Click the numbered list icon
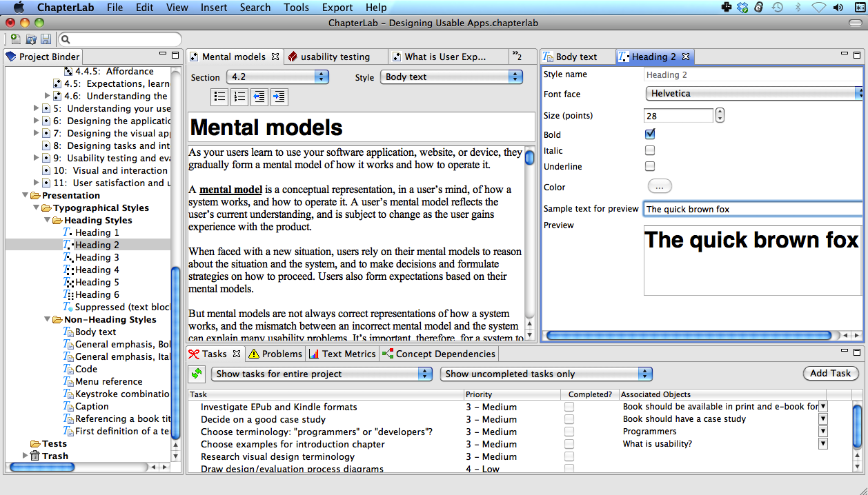The height and width of the screenshot is (495, 868). [x=239, y=97]
